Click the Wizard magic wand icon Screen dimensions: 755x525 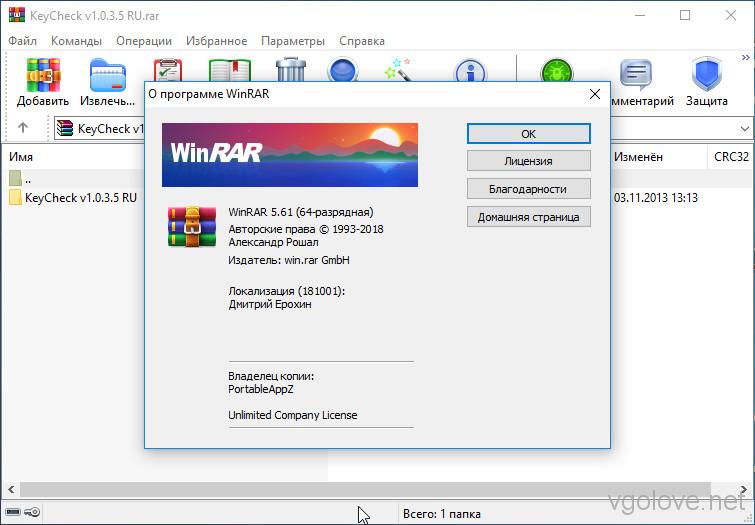pos(398,70)
